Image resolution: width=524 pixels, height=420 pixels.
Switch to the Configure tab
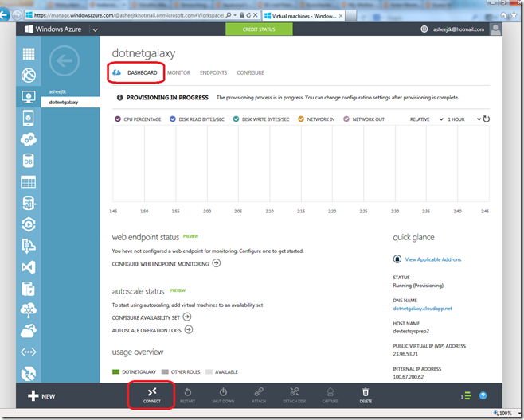[x=250, y=72]
